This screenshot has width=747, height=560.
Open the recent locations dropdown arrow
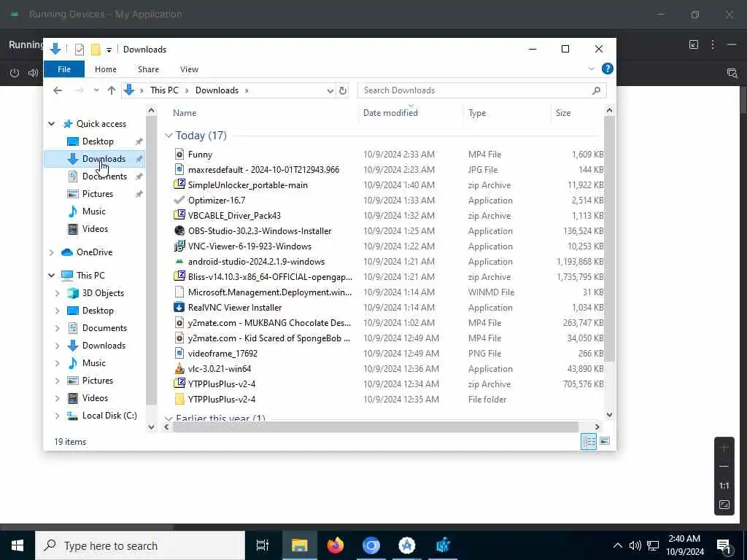pyautogui.click(x=96, y=90)
